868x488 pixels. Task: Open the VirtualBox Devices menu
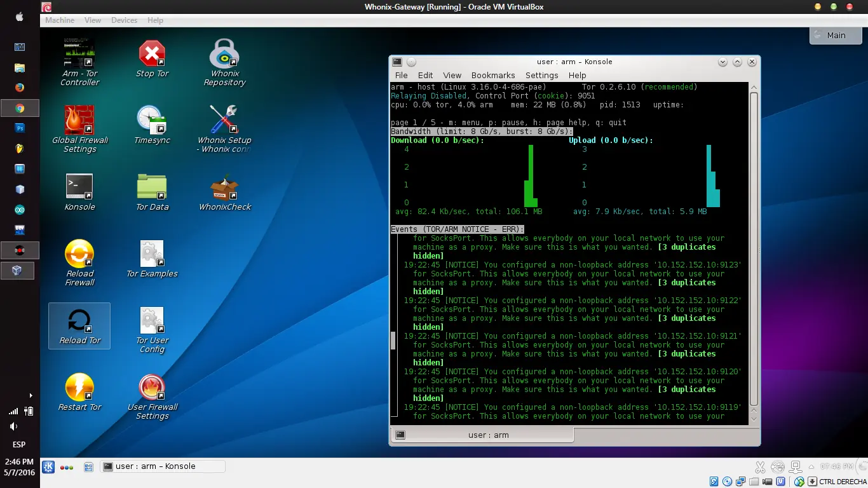[125, 20]
